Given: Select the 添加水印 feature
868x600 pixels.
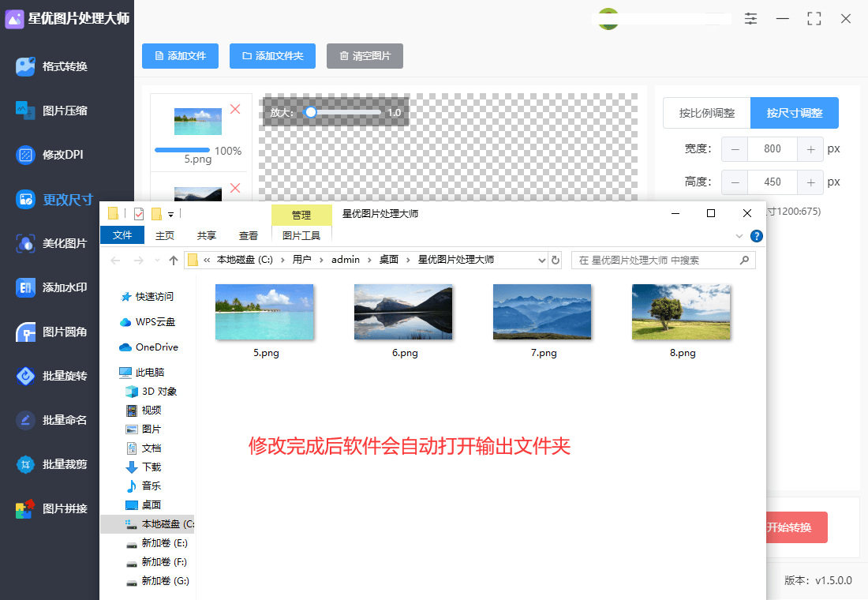Looking at the screenshot, I should tap(50, 288).
